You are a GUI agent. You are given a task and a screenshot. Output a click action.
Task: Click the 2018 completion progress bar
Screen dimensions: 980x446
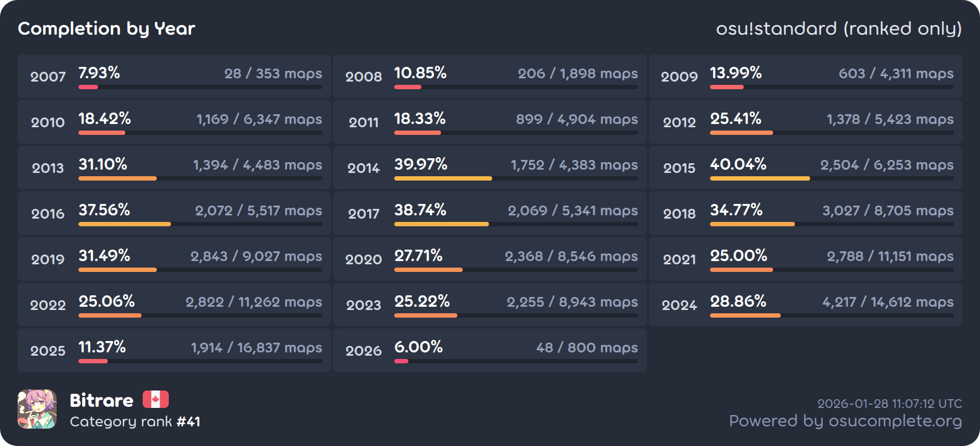click(831, 224)
